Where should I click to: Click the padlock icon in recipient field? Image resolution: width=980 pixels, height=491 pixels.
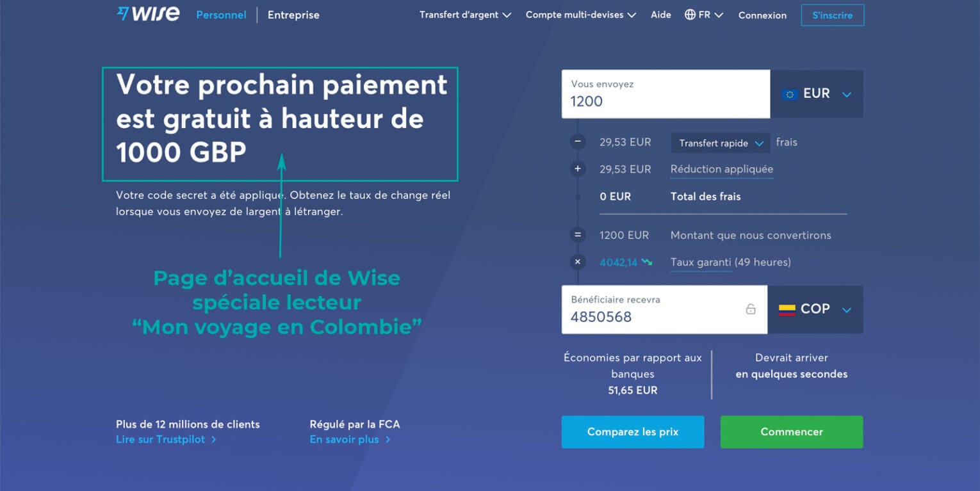[751, 309]
